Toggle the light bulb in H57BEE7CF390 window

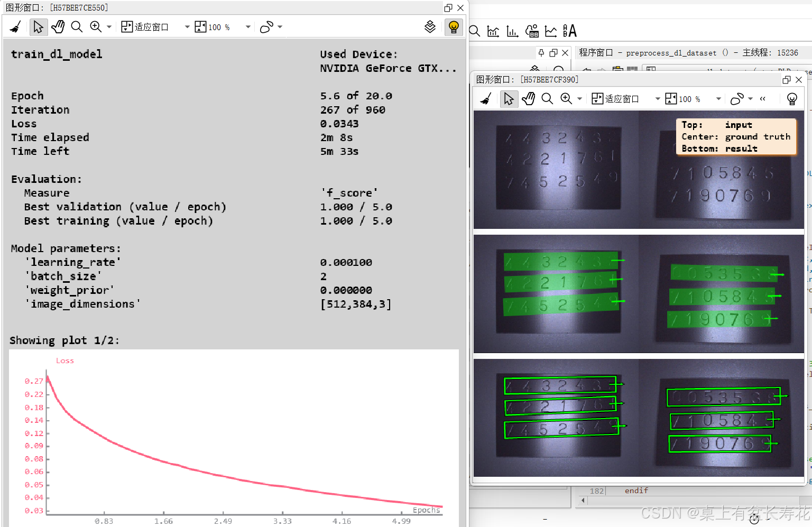[792, 98]
